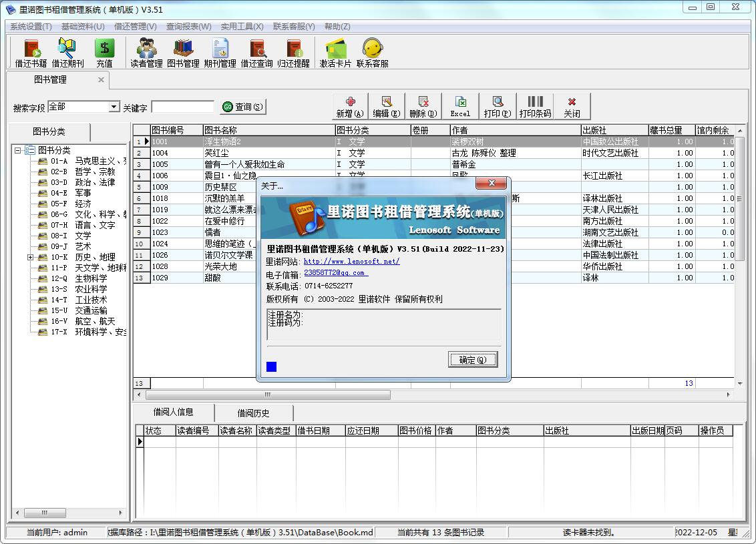
Task: Open the 搜索字段 dropdown list
Action: [114, 107]
